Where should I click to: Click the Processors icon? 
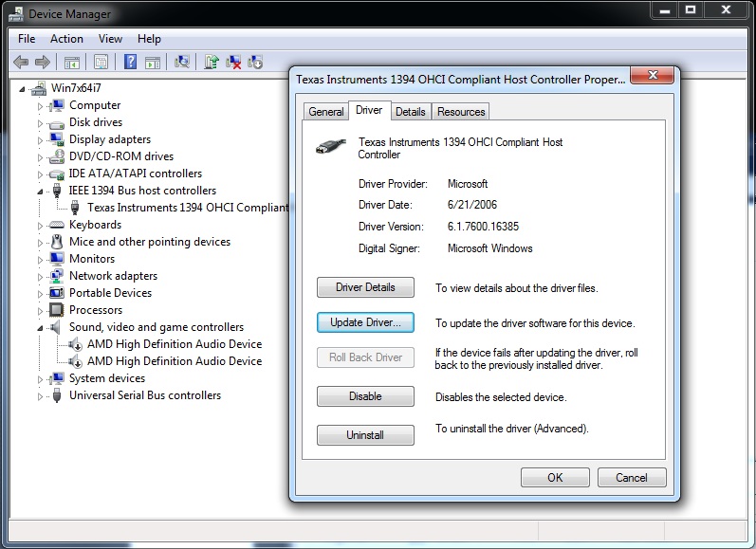click(56, 310)
